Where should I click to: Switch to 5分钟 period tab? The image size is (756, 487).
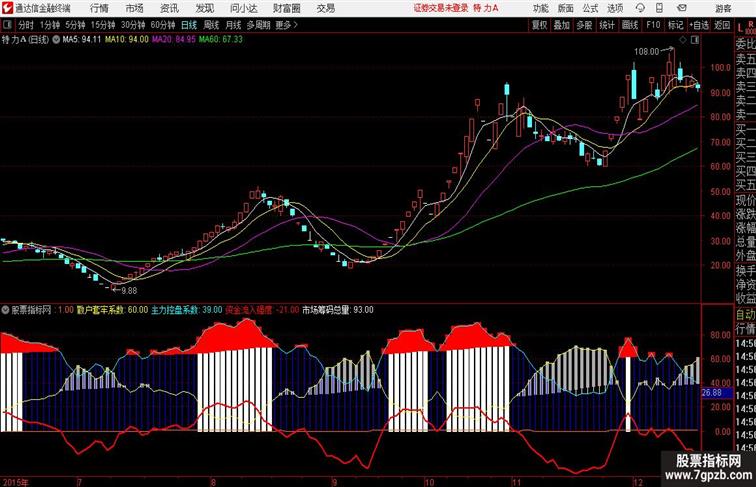[x=75, y=25]
